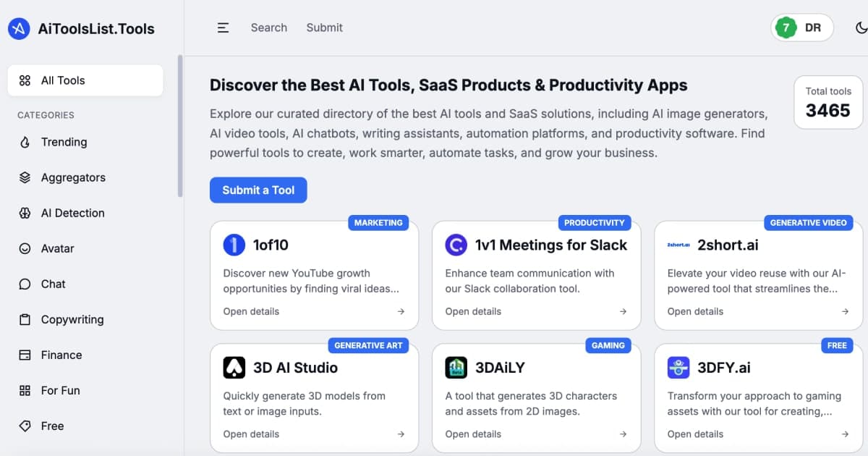Click the Aggregators layers icon

click(x=25, y=177)
